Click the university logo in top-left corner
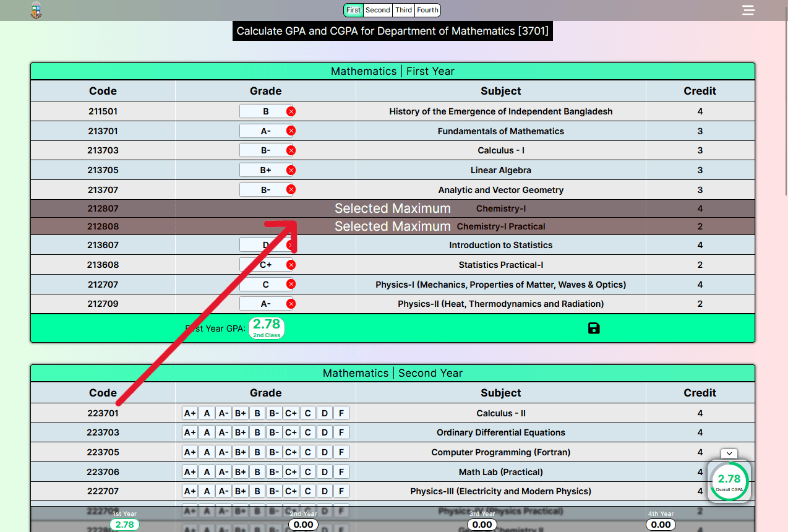788x532 pixels. click(36, 11)
